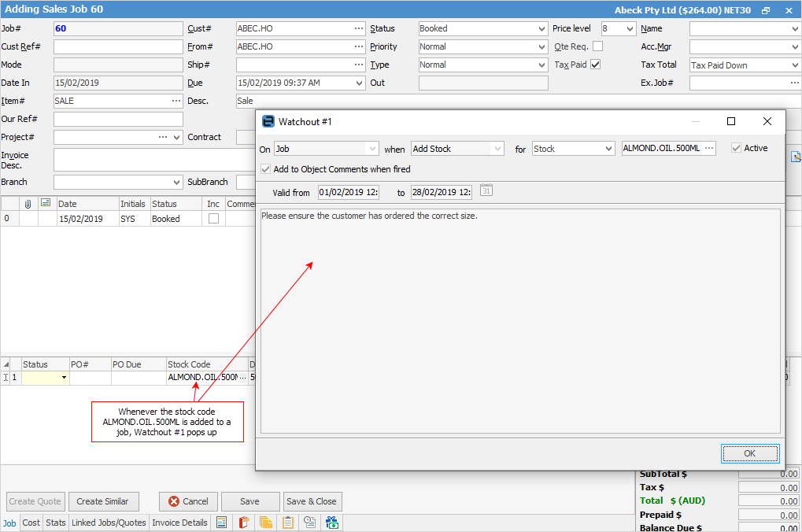
Task: Click the paperclip attachment column header
Action: (28, 204)
